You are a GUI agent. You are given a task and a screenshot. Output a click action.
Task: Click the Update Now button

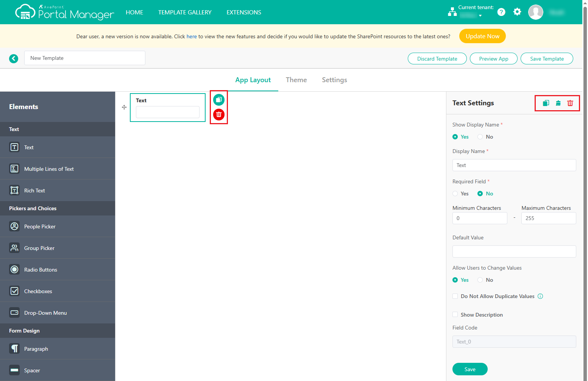click(x=482, y=36)
